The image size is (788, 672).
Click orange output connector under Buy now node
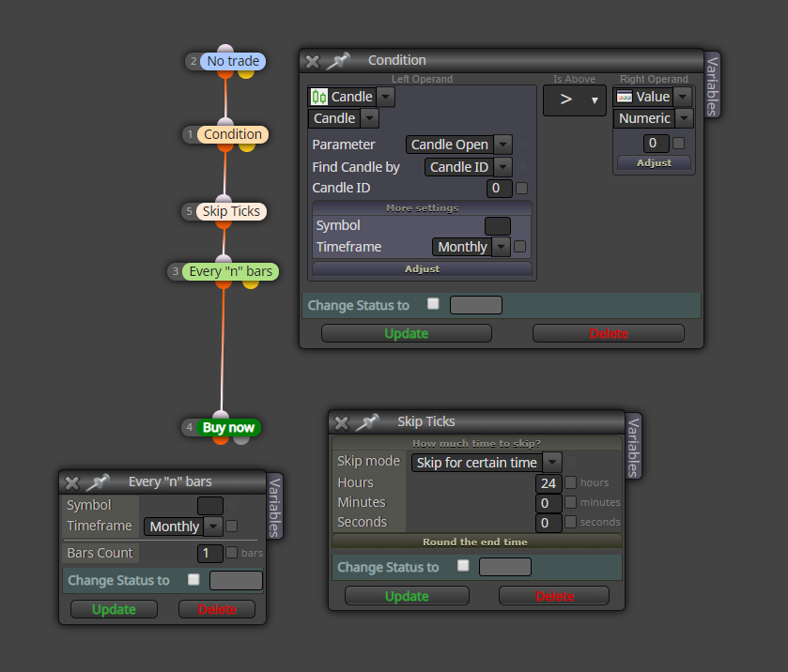(220, 440)
